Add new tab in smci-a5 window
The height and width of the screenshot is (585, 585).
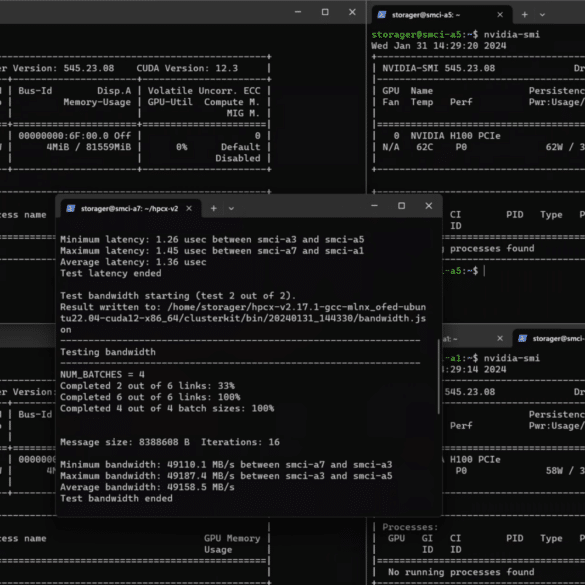525,15
